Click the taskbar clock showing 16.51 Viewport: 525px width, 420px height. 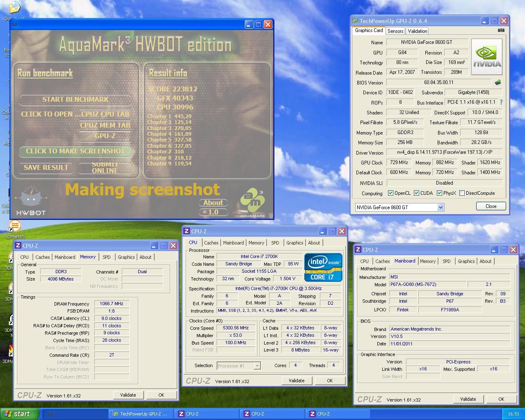[x=513, y=414]
